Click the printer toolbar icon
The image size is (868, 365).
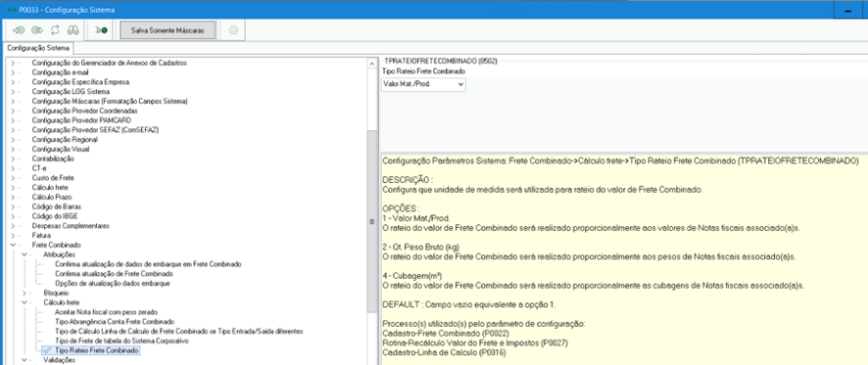pyautogui.click(x=233, y=30)
